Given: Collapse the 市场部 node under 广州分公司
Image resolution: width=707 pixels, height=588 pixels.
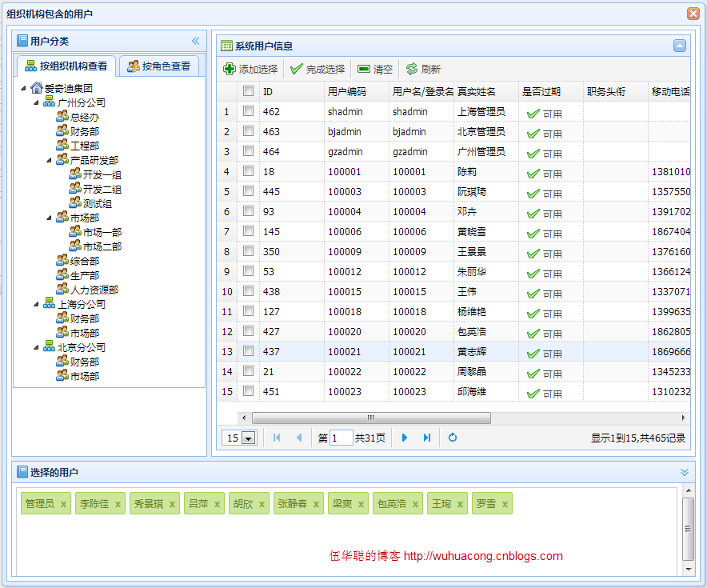Looking at the screenshot, I should point(49,218).
